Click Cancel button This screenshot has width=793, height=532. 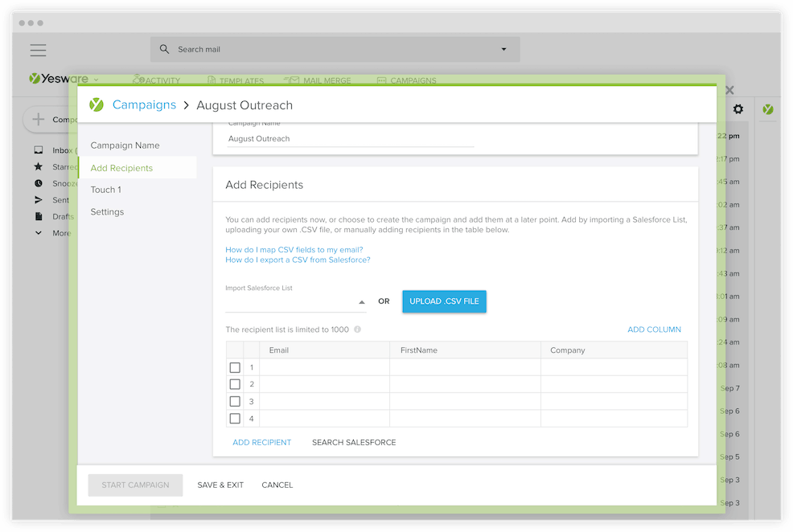(277, 485)
